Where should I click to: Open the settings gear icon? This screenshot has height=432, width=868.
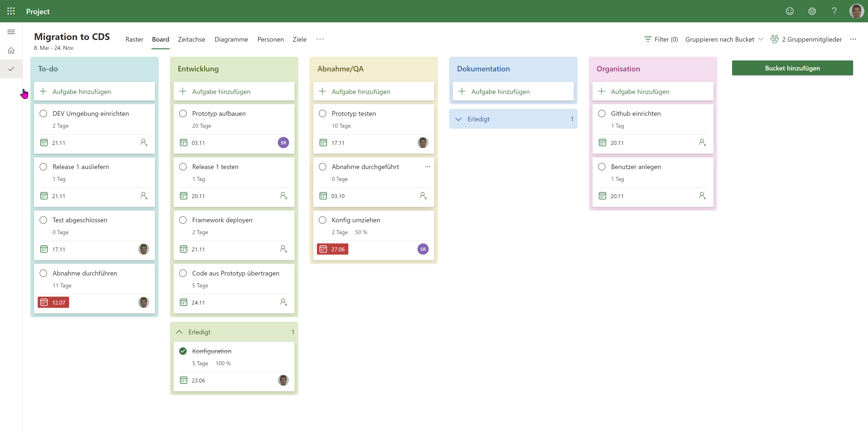tap(812, 11)
